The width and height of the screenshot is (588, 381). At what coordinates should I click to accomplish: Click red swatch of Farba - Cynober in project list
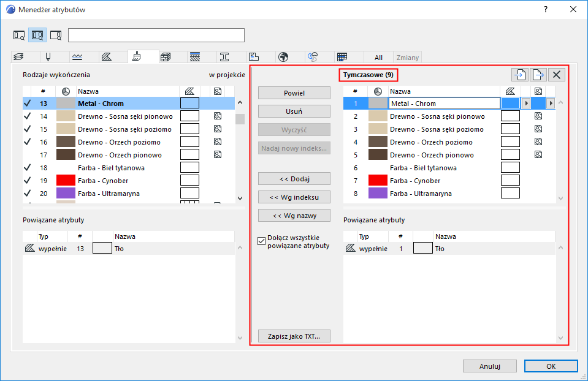click(x=66, y=181)
